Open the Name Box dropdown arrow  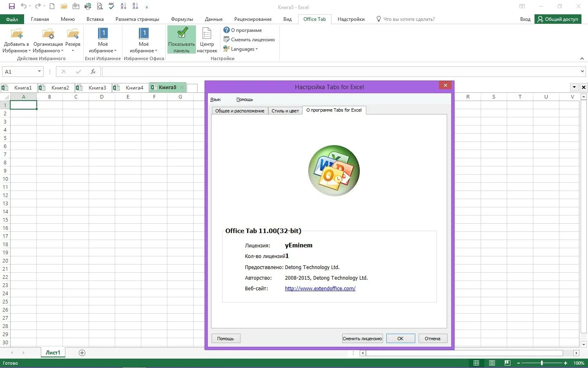[39, 72]
